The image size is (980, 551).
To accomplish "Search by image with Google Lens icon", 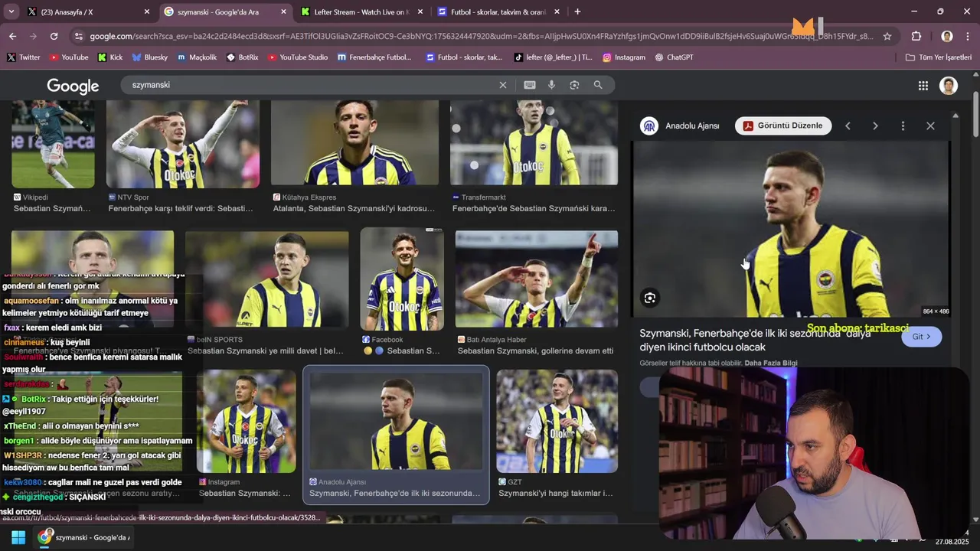I will click(574, 85).
